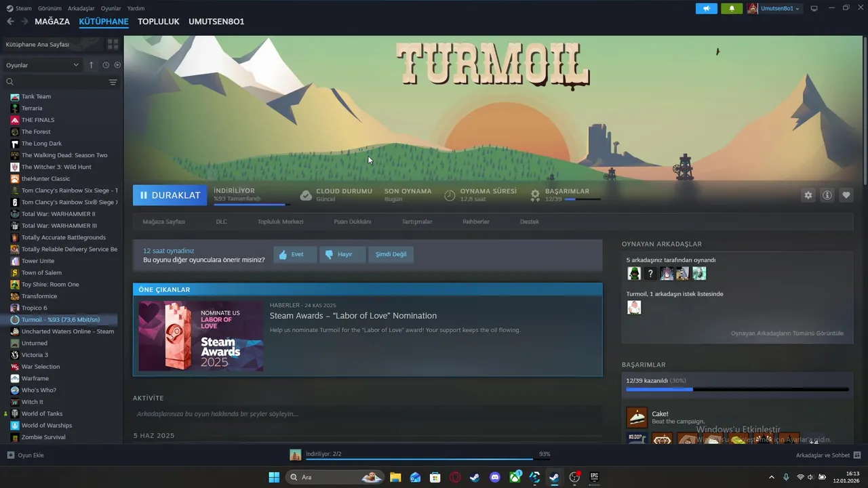Open the Arkadaşlar menu
The height and width of the screenshot is (488, 868).
[82, 8]
